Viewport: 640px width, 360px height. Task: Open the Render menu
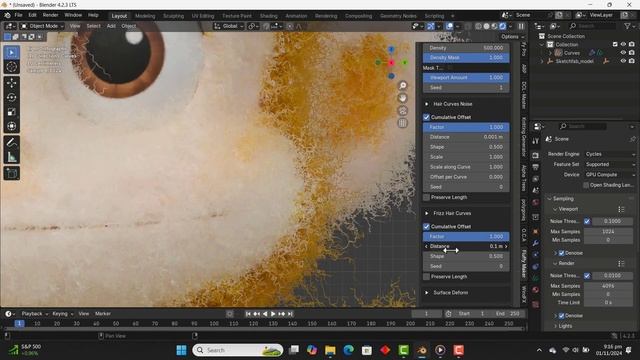click(51, 15)
